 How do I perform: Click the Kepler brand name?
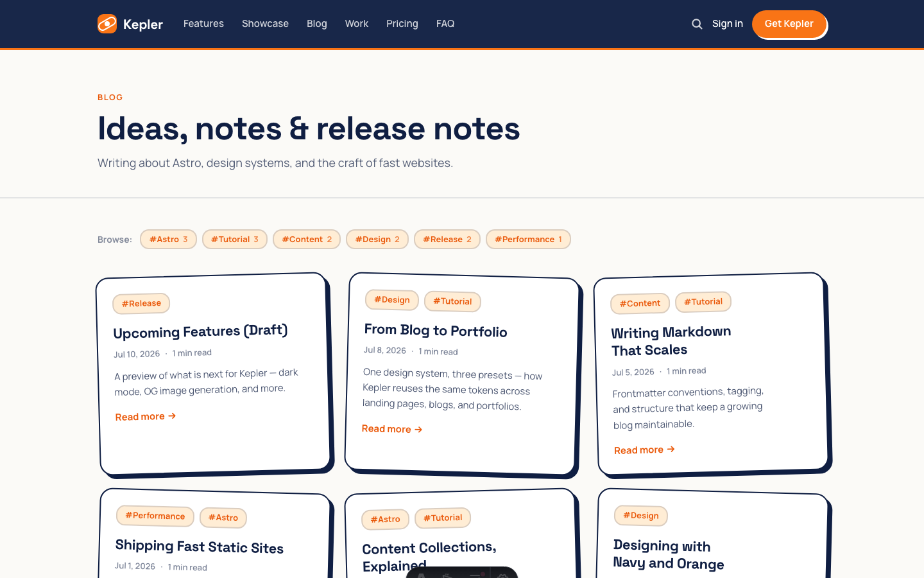[143, 24]
